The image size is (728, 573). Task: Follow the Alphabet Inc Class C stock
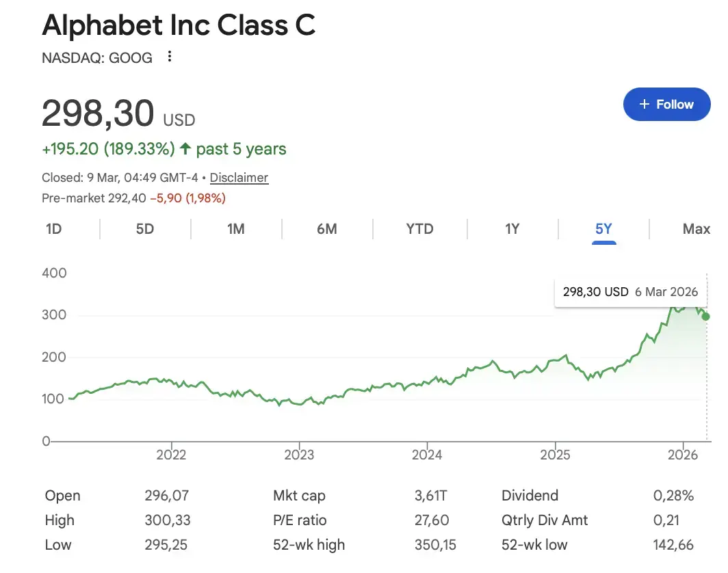667,104
